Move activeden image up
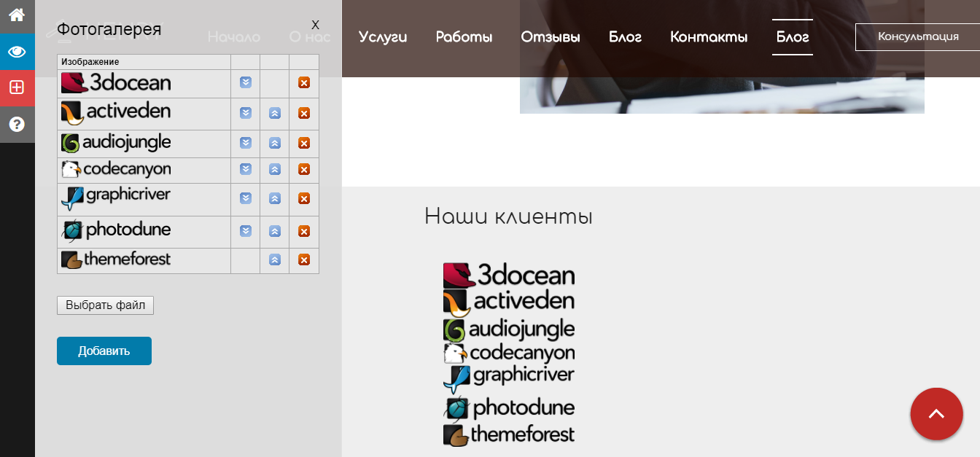The width and height of the screenshot is (980, 457). [x=275, y=113]
